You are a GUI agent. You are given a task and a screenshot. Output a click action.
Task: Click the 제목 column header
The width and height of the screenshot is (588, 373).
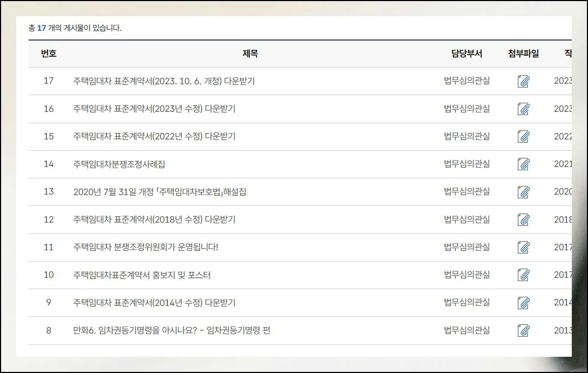tap(250, 54)
